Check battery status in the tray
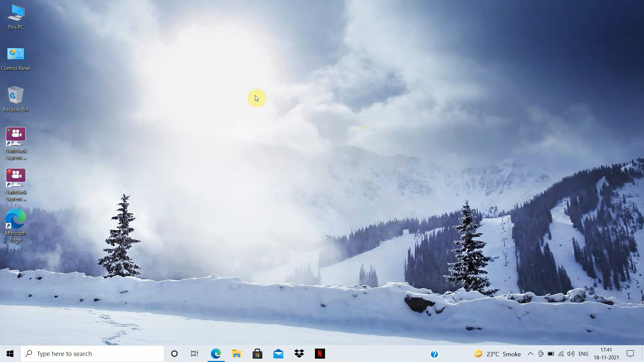The width and height of the screenshot is (644, 362). tap(551, 354)
